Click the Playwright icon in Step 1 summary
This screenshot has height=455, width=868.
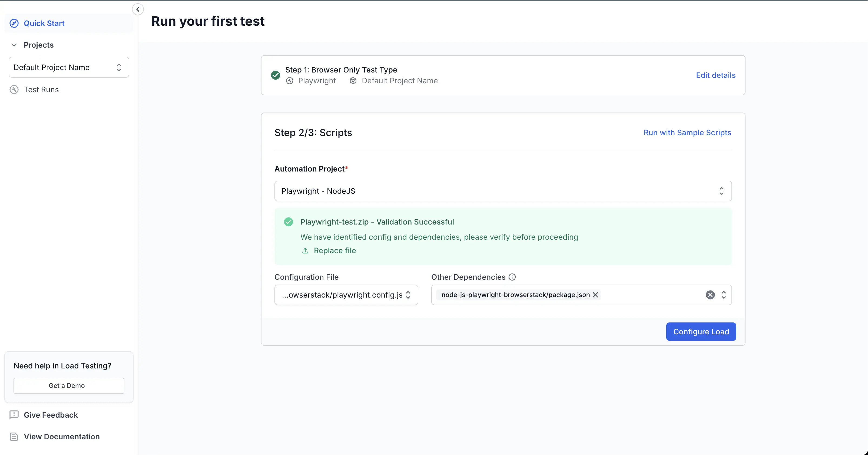pyautogui.click(x=289, y=81)
